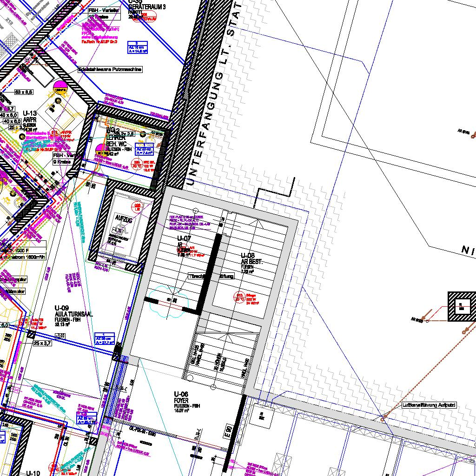476x476 pixels.
Task: Select the blue area tag in Aula Turnsaal
Action: click(105, 339)
